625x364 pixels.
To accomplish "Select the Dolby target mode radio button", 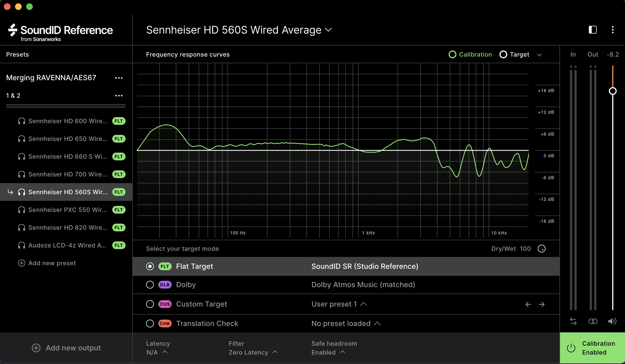I will pos(150,285).
